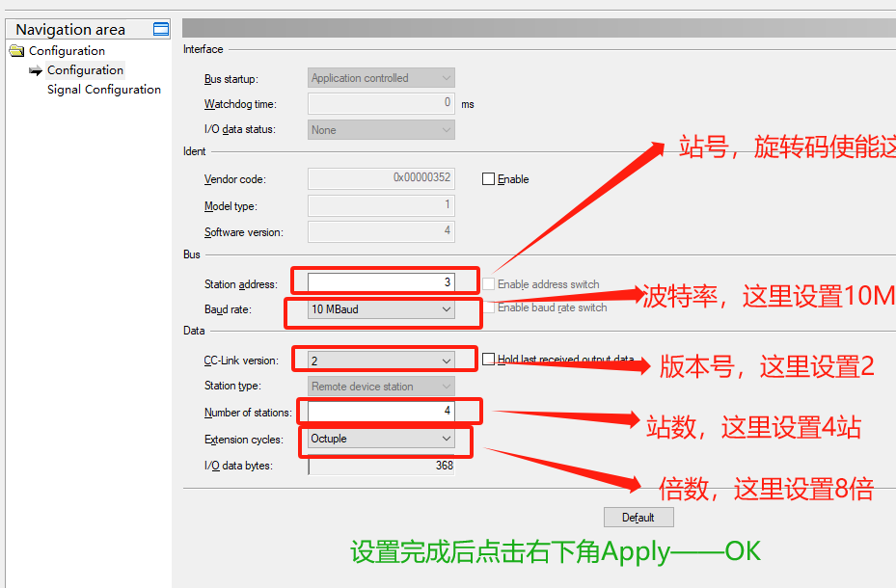Click the Navigation area panel toggle icon
The width and height of the screenshot is (896, 588).
[161, 29]
